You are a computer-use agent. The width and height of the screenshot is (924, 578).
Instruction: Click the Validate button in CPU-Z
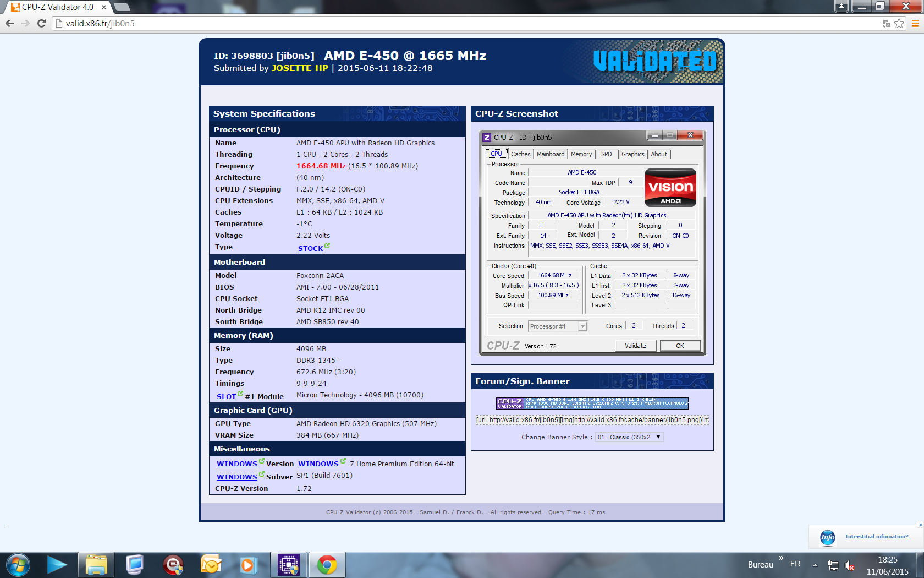click(x=635, y=346)
